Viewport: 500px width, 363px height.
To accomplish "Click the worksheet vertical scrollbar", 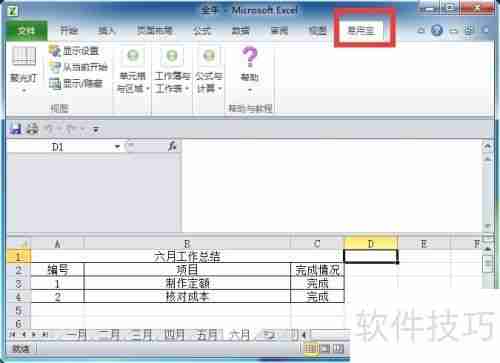I will pyautogui.click(x=488, y=267).
